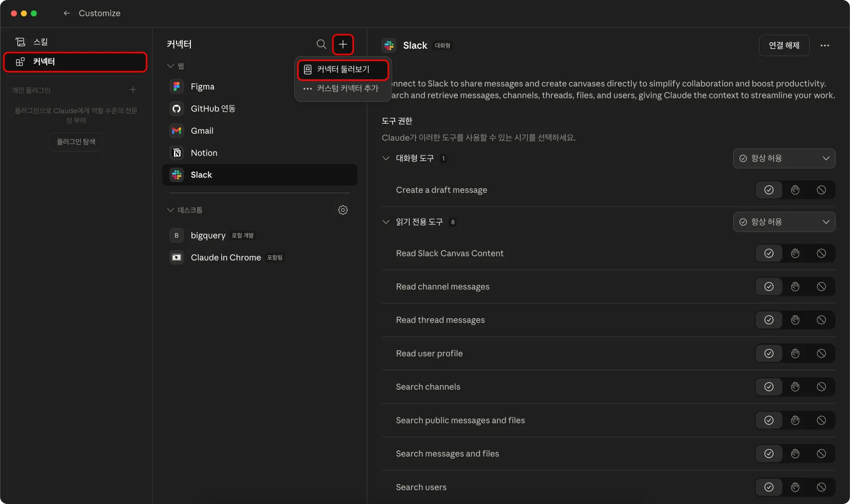
Task: Open 읽기 전용 도구 permission dropdown
Action: (x=784, y=222)
